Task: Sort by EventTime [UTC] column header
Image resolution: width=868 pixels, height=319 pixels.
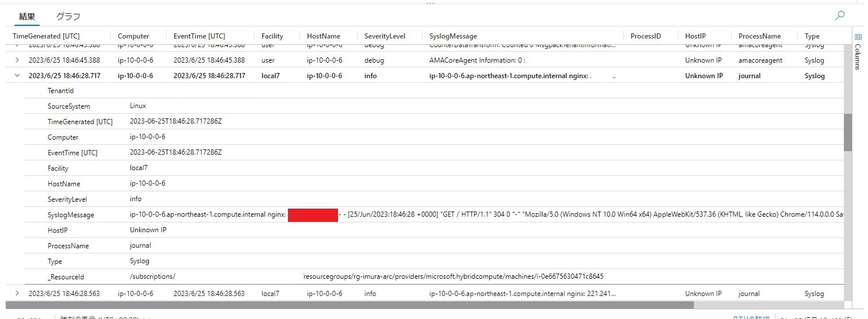Action: click(199, 36)
